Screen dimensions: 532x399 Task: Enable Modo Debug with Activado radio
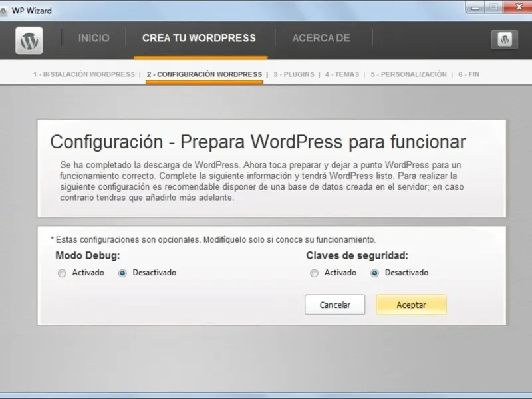tap(62, 273)
